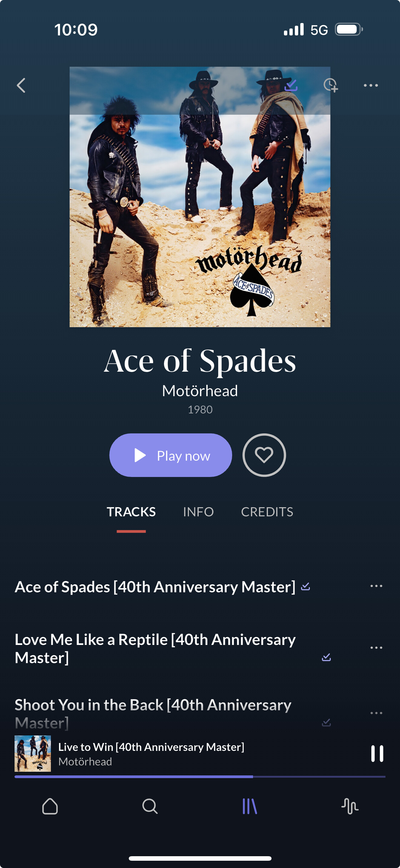Go to the Home tab icon
The image size is (400, 868).
[x=50, y=806]
